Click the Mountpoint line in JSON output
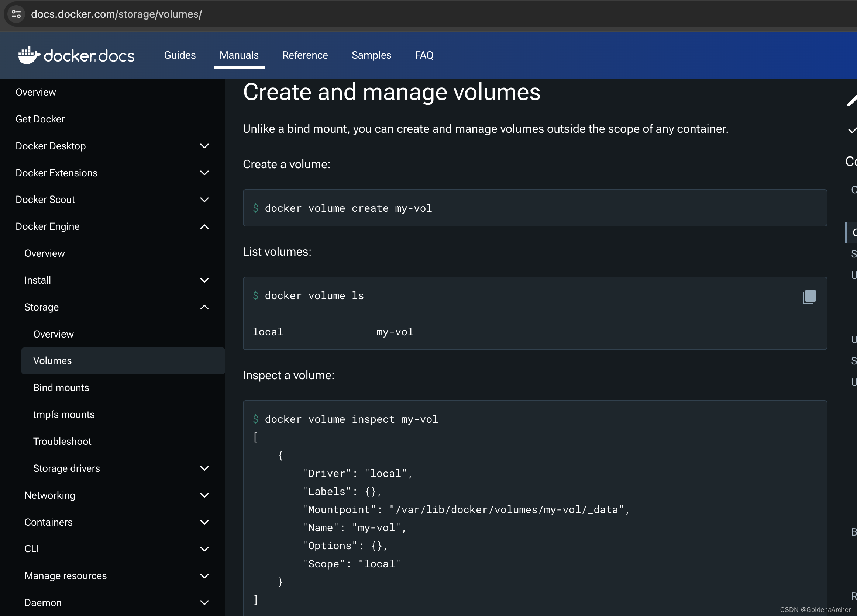 click(x=465, y=510)
